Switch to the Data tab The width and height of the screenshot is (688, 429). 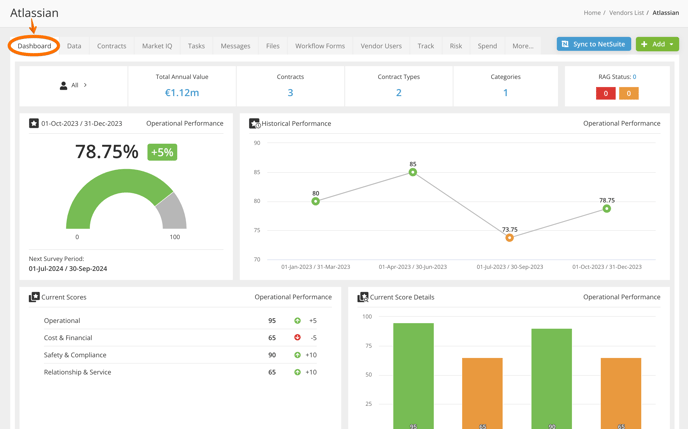pyautogui.click(x=74, y=46)
